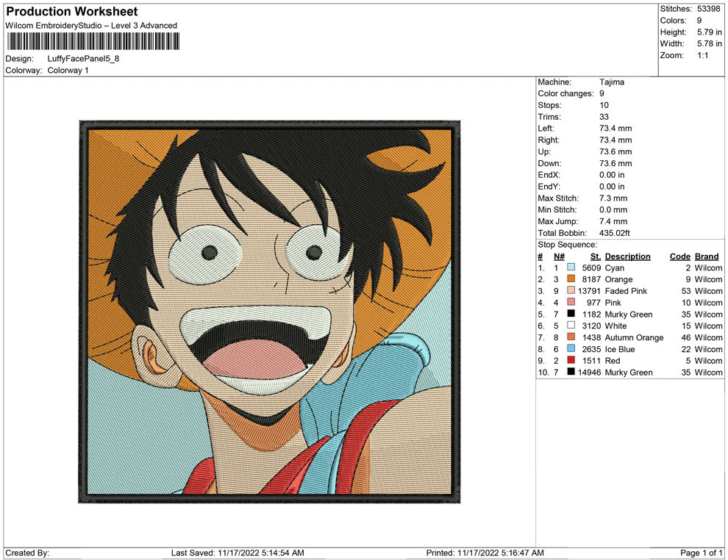Click the 'Printed: 11/17/2022 5:16:47 AM' footer

[485, 553]
